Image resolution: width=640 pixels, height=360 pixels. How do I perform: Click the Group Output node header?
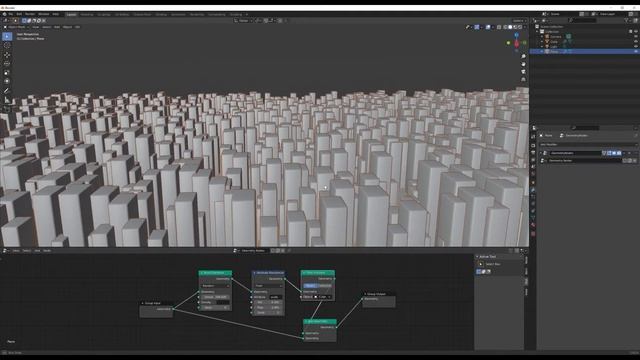click(379, 293)
